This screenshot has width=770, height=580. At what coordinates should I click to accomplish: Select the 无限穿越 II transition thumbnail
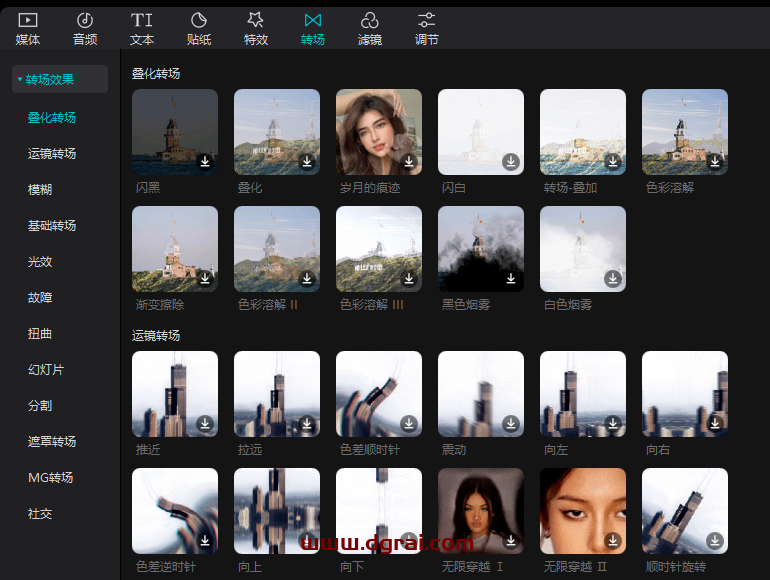(x=583, y=510)
